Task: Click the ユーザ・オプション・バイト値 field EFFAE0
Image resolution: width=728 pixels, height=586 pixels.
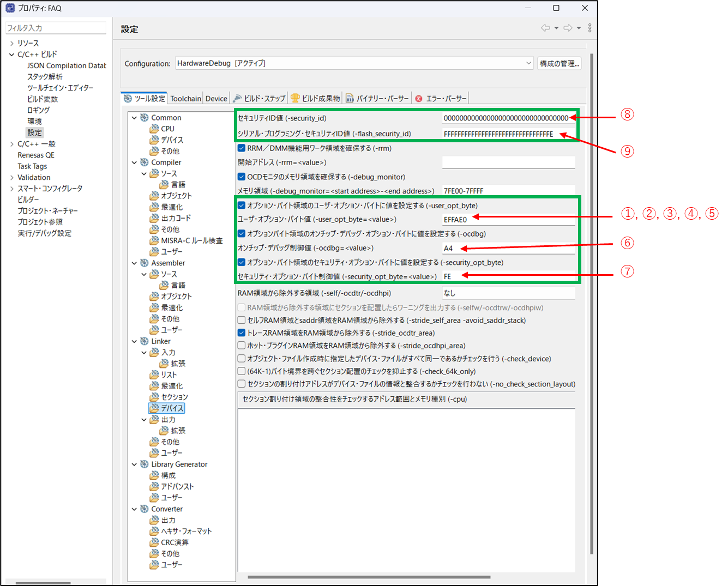Action: 508,220
